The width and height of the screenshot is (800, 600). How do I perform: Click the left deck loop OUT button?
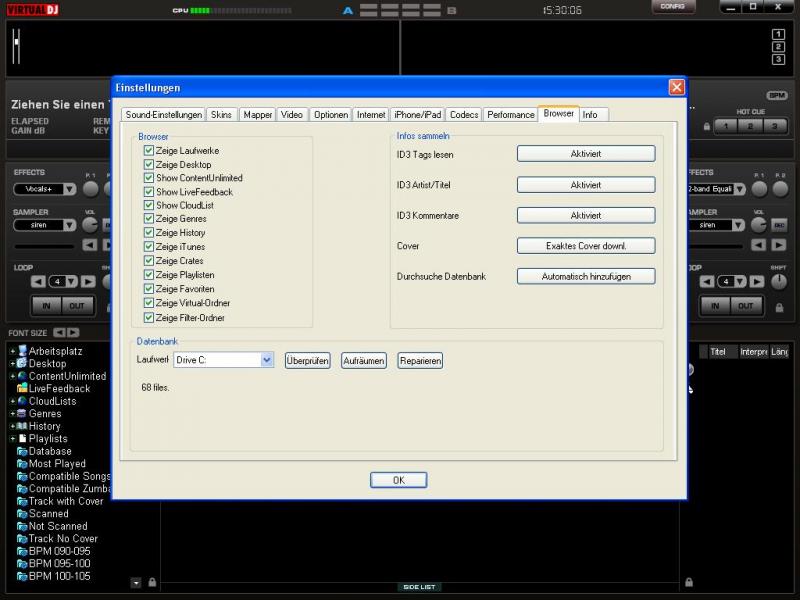coord(77,306)
